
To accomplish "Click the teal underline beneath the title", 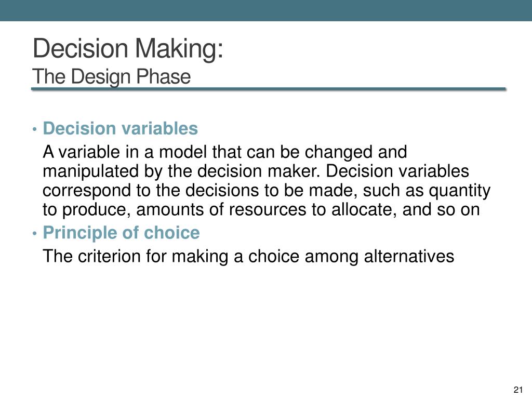I will 269,89.
